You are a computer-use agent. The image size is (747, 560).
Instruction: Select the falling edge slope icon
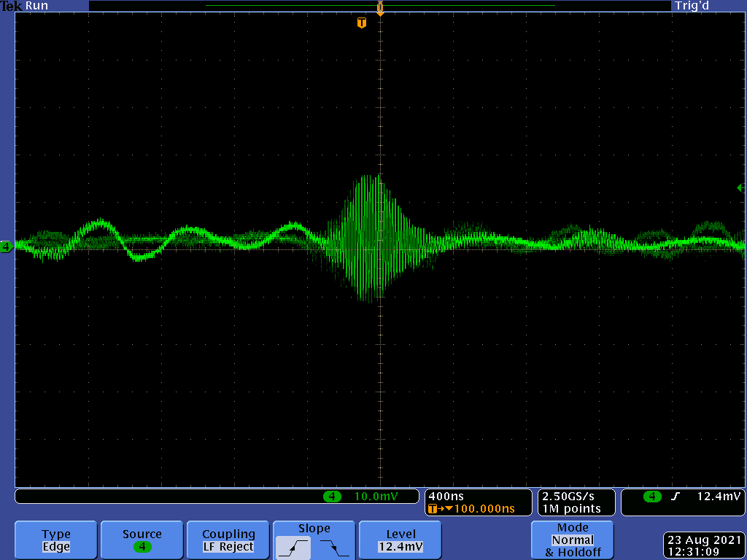[333, 546]
